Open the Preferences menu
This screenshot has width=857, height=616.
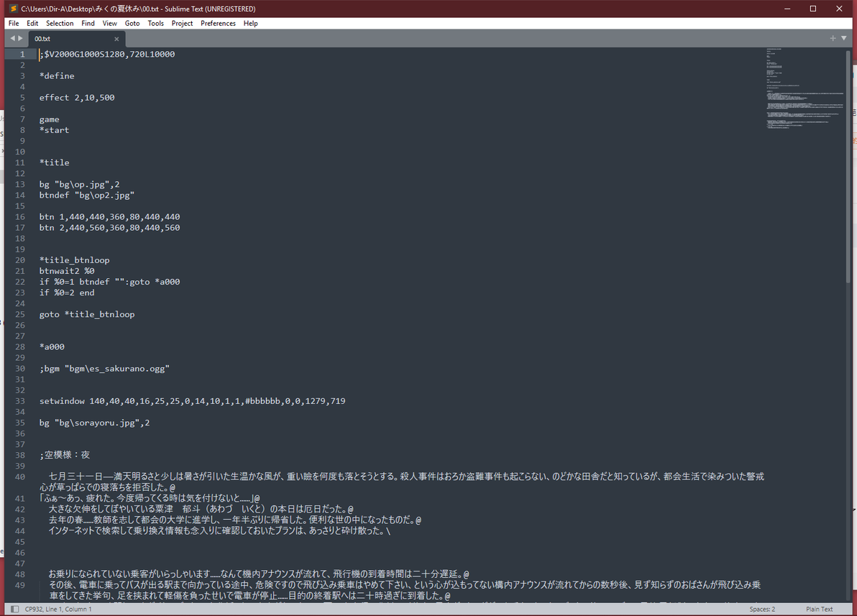218,24
